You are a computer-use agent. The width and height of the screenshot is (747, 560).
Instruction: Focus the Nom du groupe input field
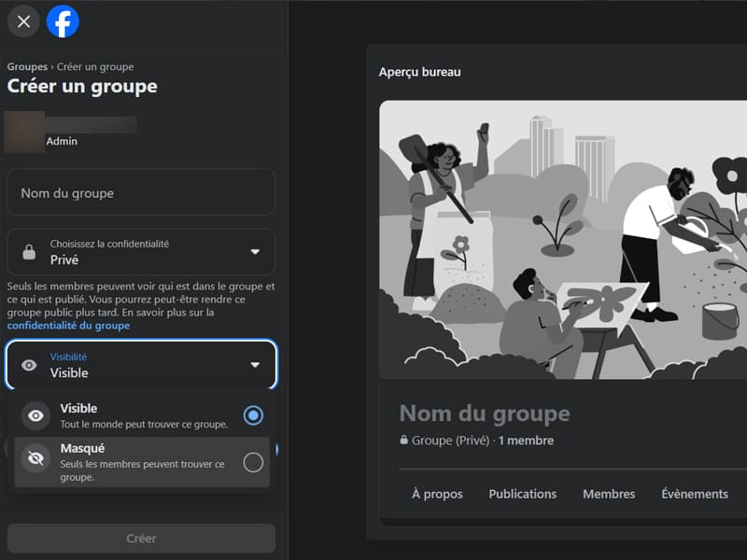[x=141, y=192]
